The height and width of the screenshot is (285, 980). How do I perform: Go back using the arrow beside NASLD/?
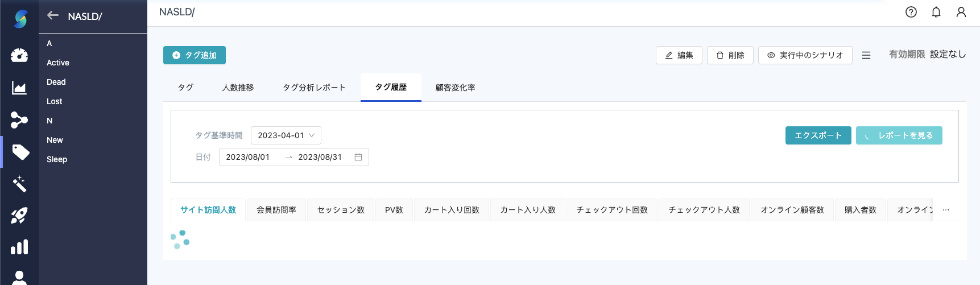pyautogui.click(x=53, y=16)
